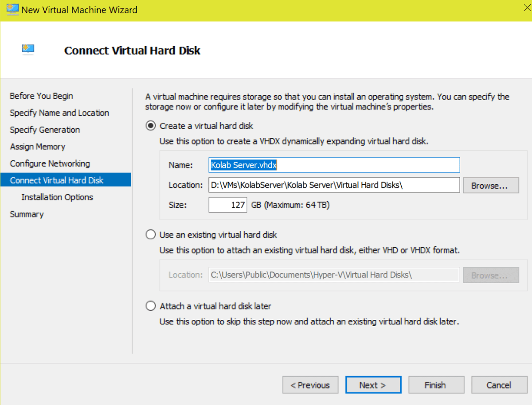
Task: Jump to the Installation Options step
Action: (57, 197)
